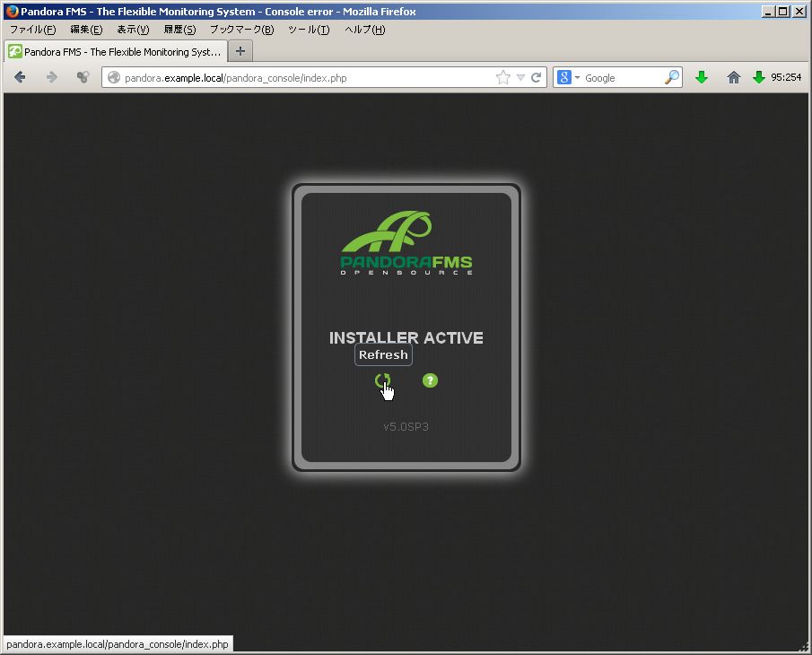This screenshot has width=812, height=655.
Task: Open the 表示(V) menu
Action: tap(133, 30)
